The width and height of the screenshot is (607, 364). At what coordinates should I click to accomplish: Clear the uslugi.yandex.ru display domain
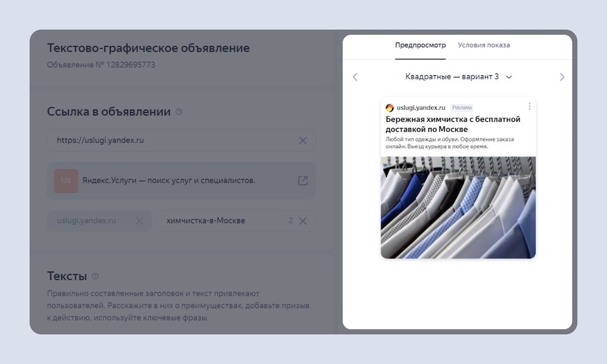[x=140, y=221]
